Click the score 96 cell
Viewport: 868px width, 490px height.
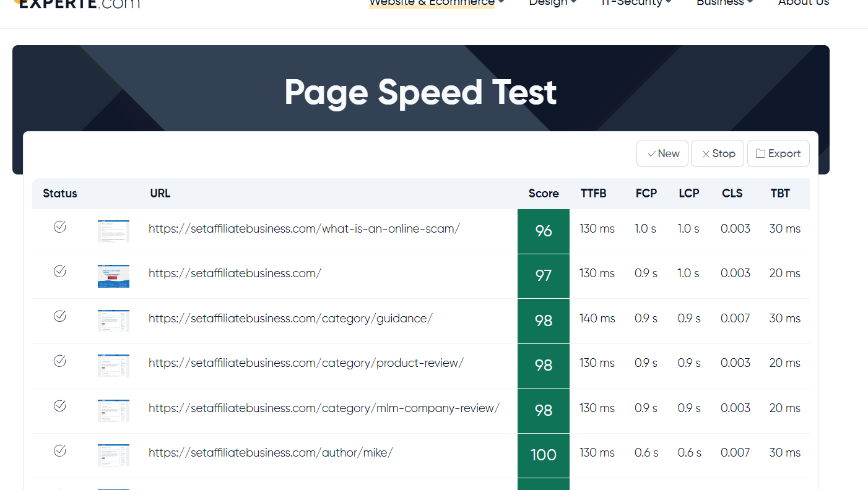pyautogui.click(x=544, y=231)
